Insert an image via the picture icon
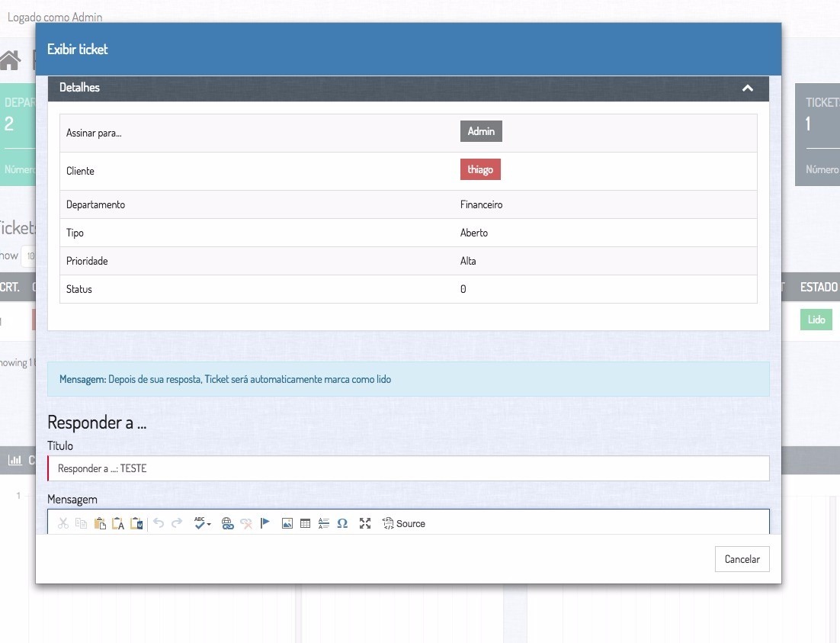Screen dimensions: 840x643 point(287,523)
